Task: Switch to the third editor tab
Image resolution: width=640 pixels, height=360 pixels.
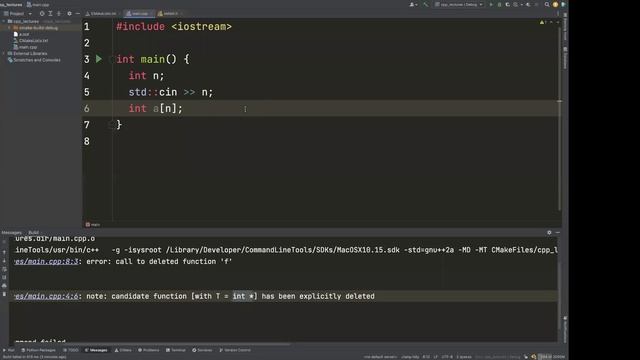Action: pos(169,13)
